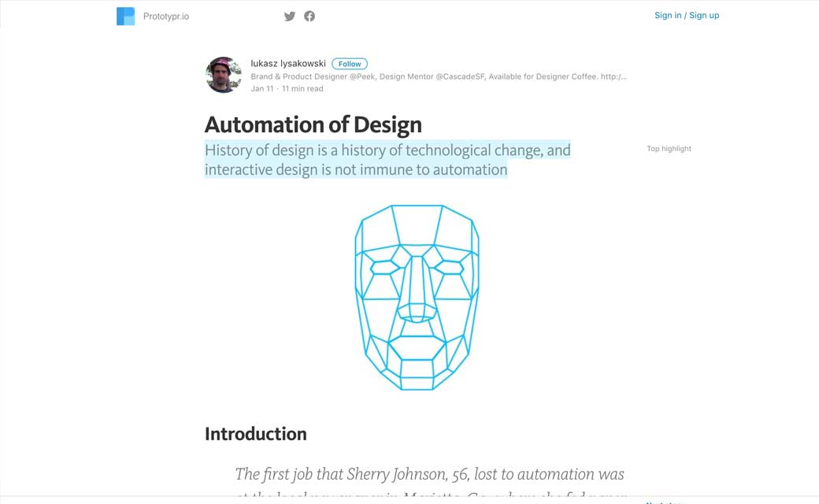Viewport: 819px width, 504px height.
Task: Click the Sherry Johnson quote line
Action: tap(429, 474)
